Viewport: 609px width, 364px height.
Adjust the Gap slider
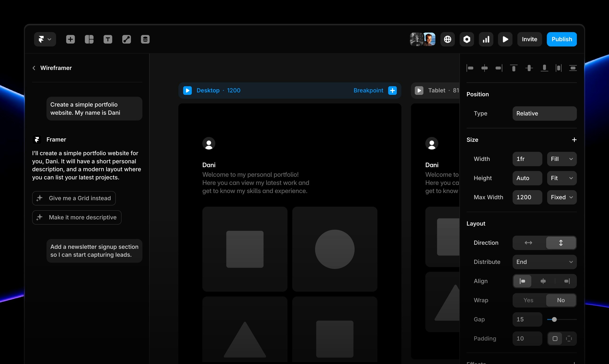[555, 319]
